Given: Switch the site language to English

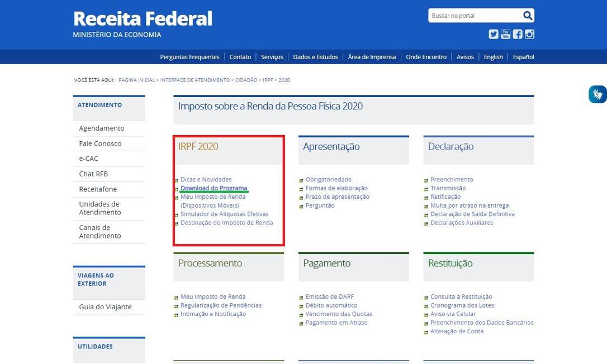Looking at the screenshot, I should pyautogui.click(x=493, y=57).
